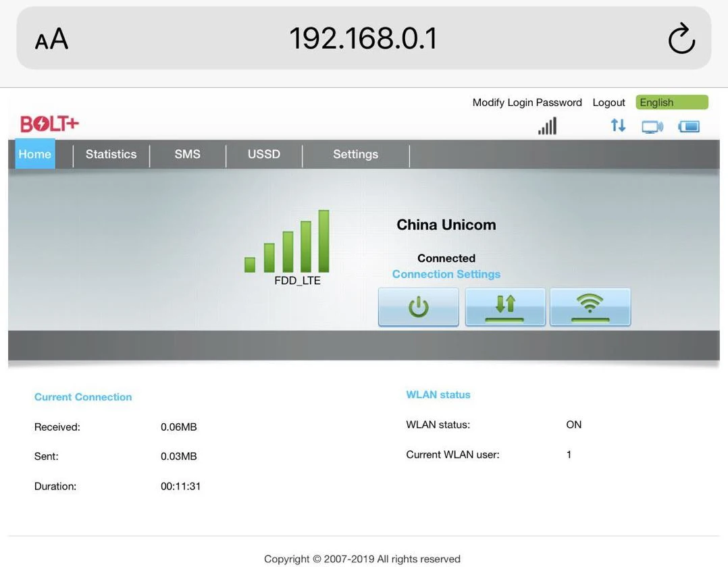Click the small signal strength icon in header
728x567 pixels.
click(547, 126)
